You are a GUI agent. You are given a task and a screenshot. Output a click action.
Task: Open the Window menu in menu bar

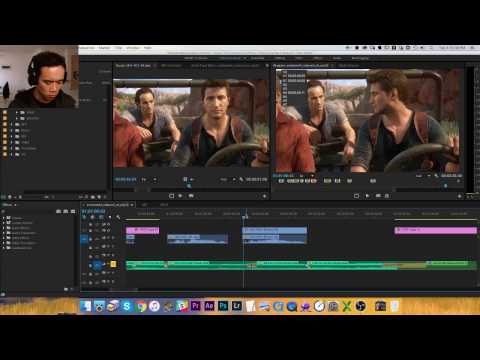click(x=133, y=48)
